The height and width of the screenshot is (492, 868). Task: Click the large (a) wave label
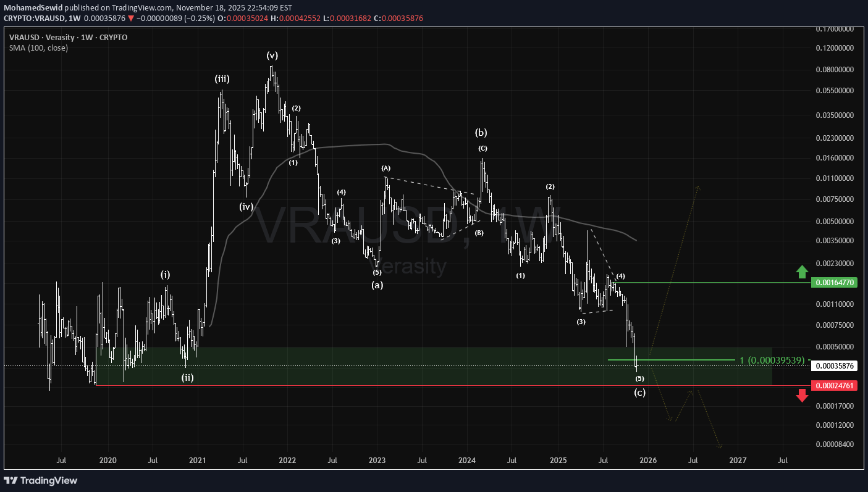[377, 285]
